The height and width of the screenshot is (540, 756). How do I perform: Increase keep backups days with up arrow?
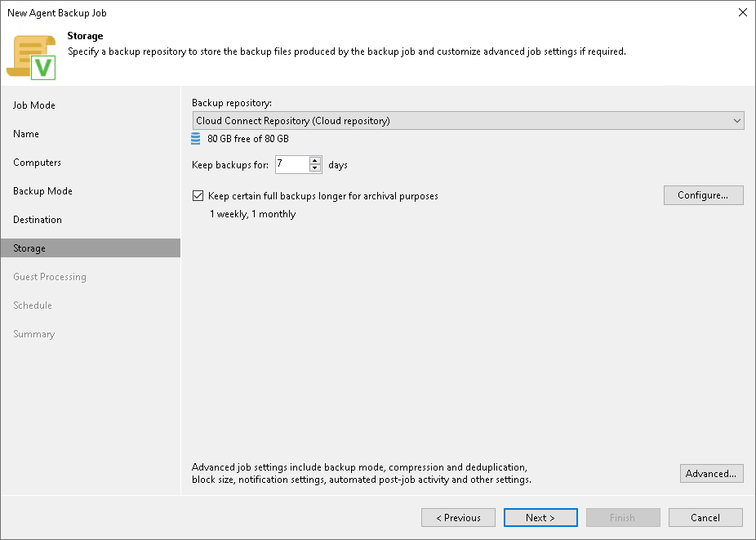(315, 160)
